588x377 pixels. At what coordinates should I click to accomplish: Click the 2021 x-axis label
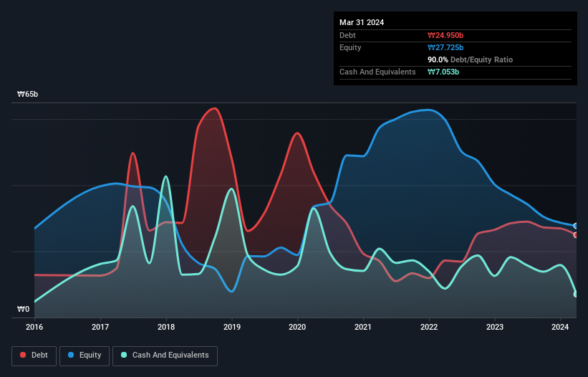coord(363,327)
